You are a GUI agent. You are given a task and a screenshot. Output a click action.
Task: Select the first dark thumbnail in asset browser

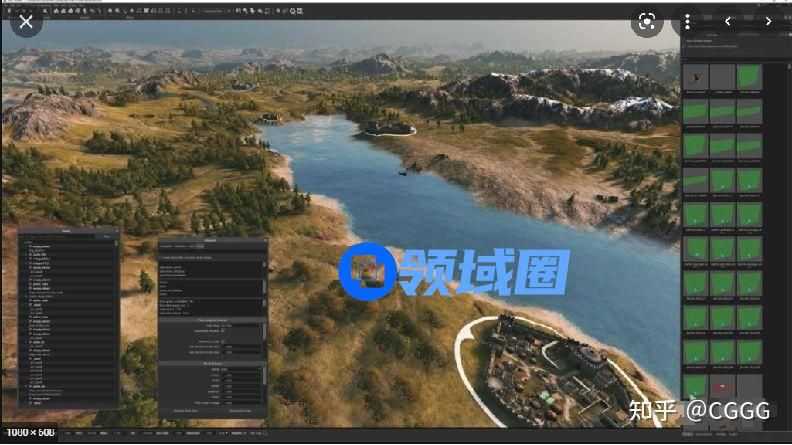click(x=696, y=79)
